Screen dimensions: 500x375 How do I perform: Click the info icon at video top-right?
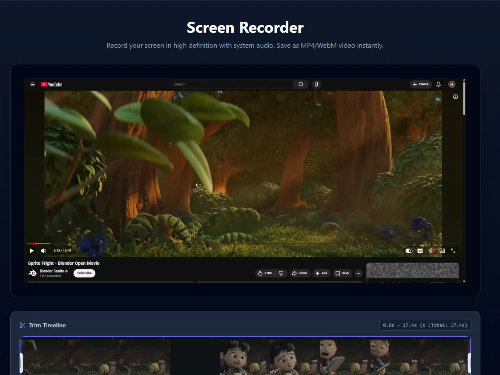tap(455, 97)
